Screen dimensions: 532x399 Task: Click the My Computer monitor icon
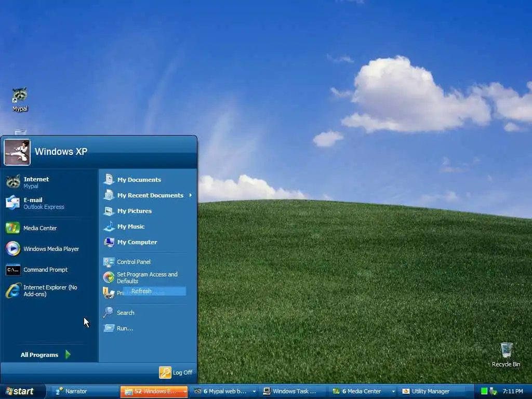tap(109, 242)
